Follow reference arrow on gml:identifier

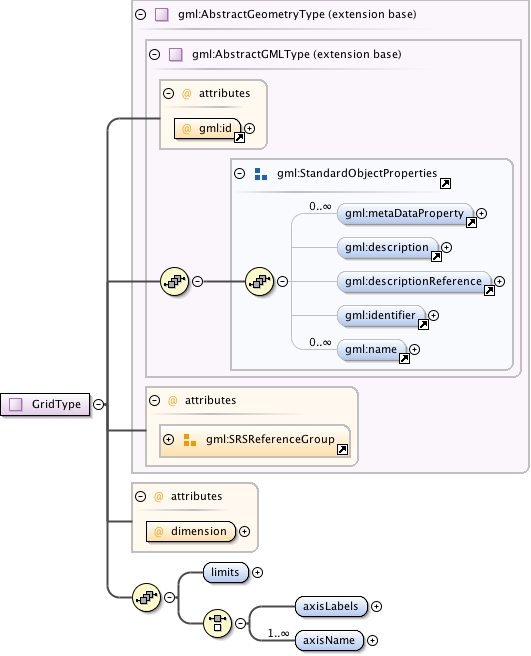(423, 324)
